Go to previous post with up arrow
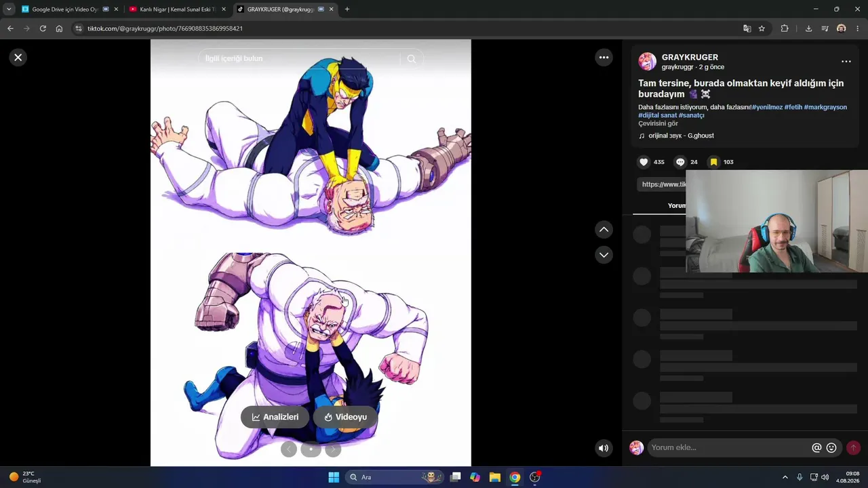Image resolution: width=868 pixels, height=488 pixels. [604, 230]
